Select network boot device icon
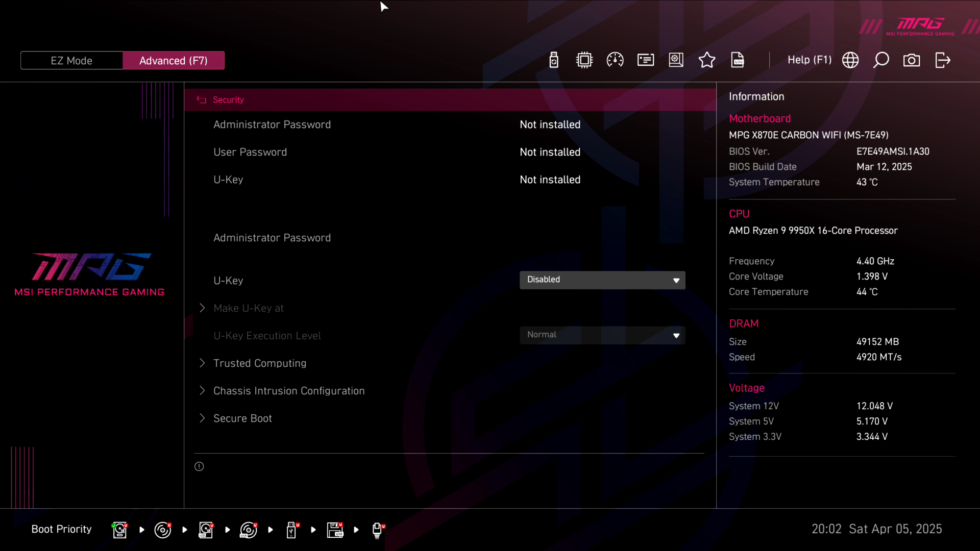The image size is (980, 551). tap(378, 530)
